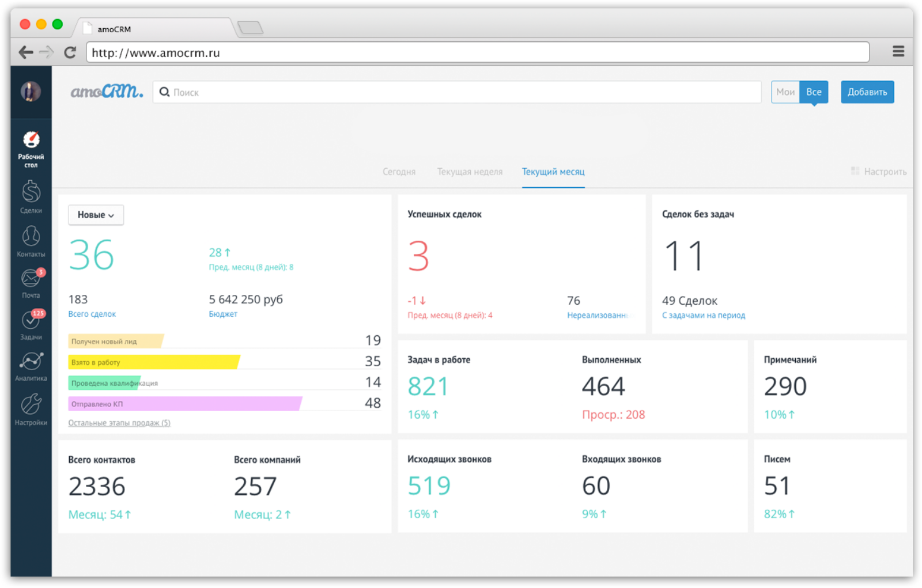Open the Контакты section in sidebar
The image size is (922, 588).
click(x=31, y=241)
